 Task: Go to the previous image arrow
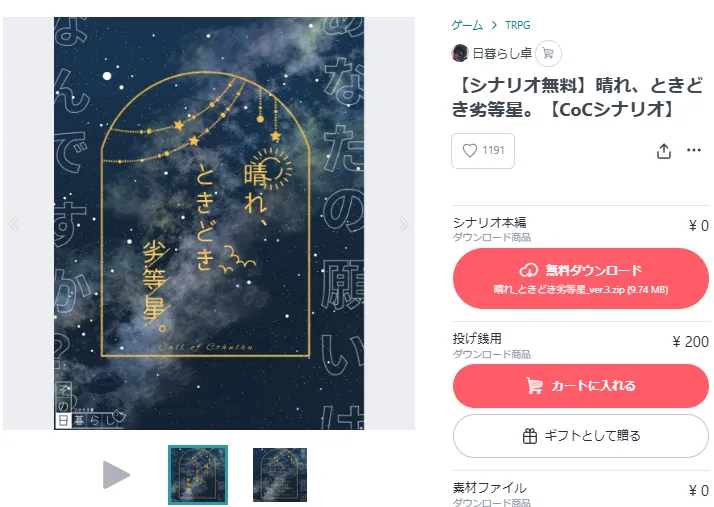point(14,224)
